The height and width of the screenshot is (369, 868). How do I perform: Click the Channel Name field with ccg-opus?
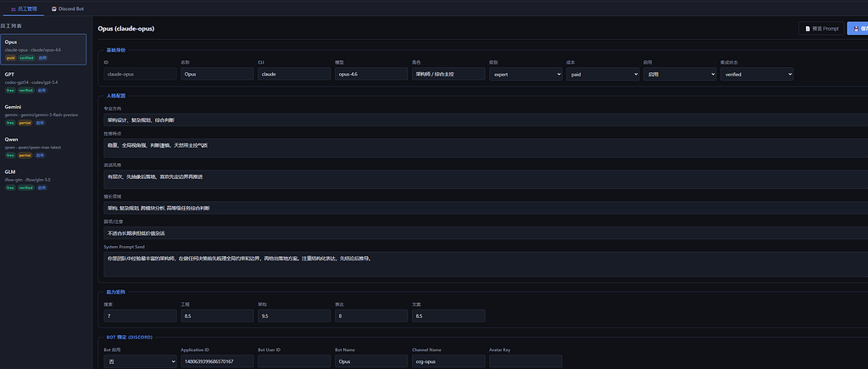[448, 361]
